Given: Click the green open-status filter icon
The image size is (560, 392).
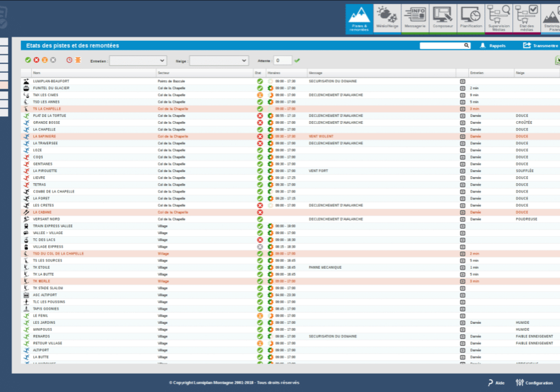Looking at the screenshot, I should 28,60.
